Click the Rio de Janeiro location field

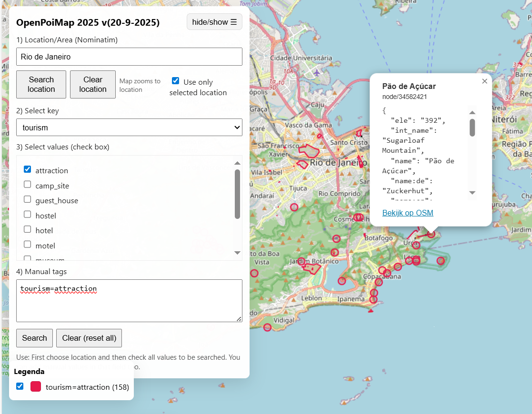tap(129, 57)
